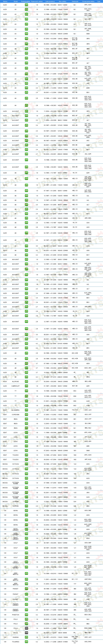Click the 280kW / 380KM power value

click(62, 154)
